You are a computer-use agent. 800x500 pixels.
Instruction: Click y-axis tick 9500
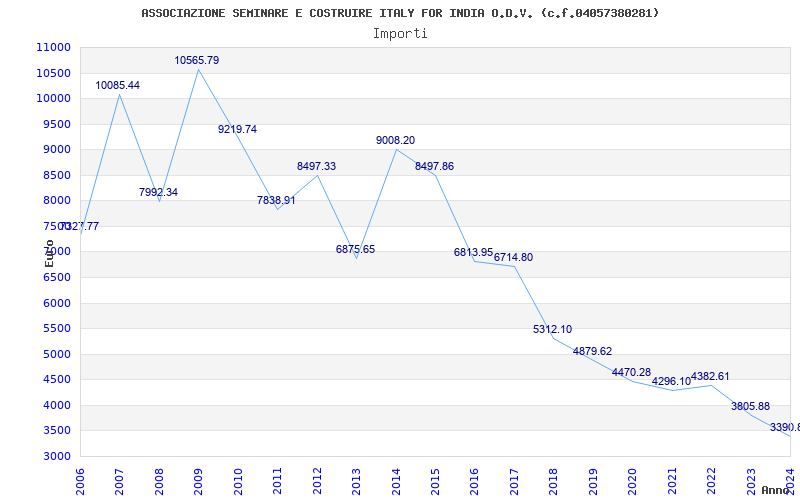click(57, 124)
